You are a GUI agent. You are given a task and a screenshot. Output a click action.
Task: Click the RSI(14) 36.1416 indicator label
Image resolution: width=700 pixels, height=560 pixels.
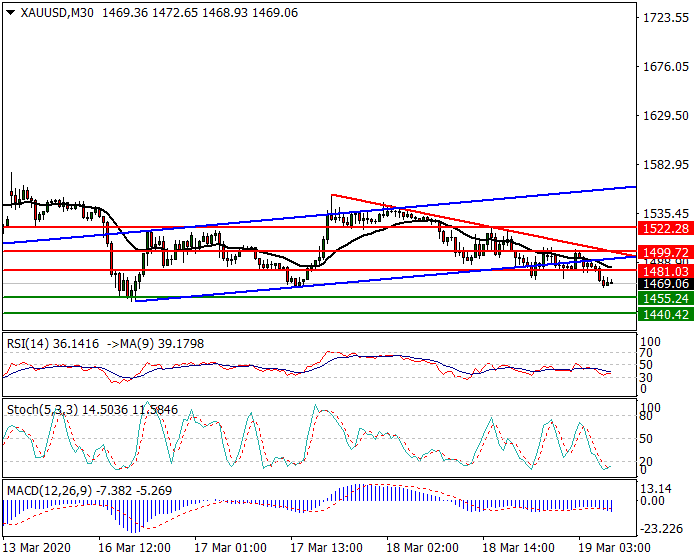tap(53, 344)
